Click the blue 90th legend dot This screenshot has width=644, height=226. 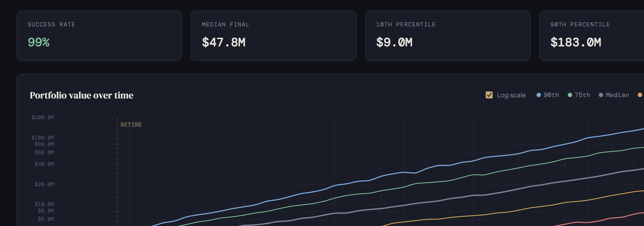tap(539, 95)
